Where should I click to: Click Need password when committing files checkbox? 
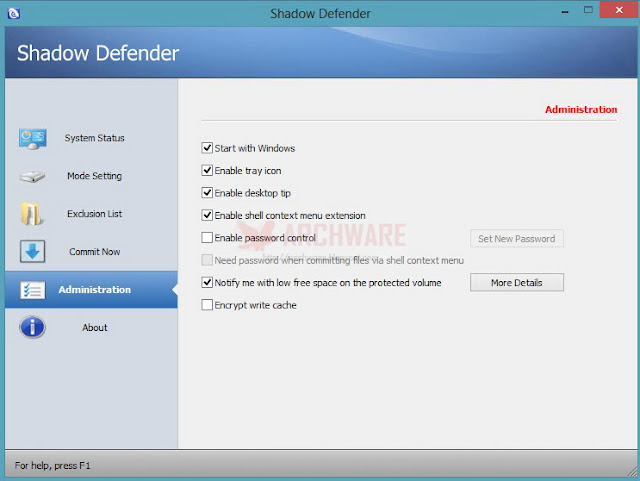click(207, 260)
